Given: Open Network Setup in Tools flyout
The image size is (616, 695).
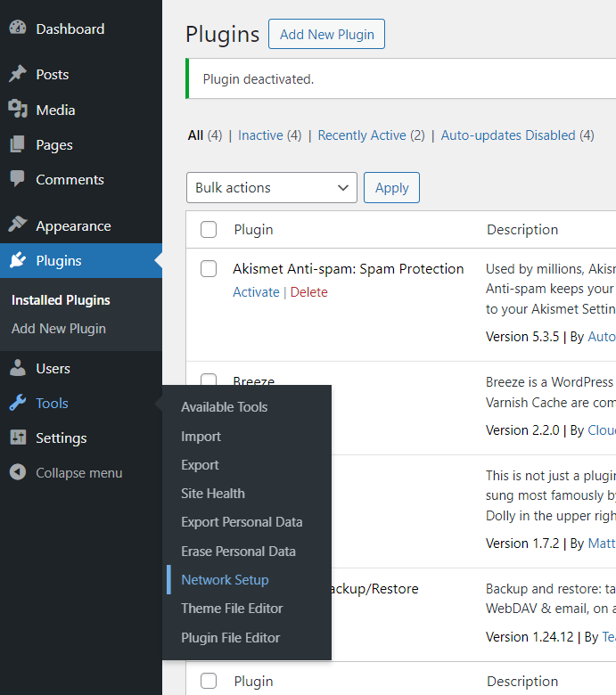Looking at the screenshot, I should pyautogui.click(x=225, y=580).
